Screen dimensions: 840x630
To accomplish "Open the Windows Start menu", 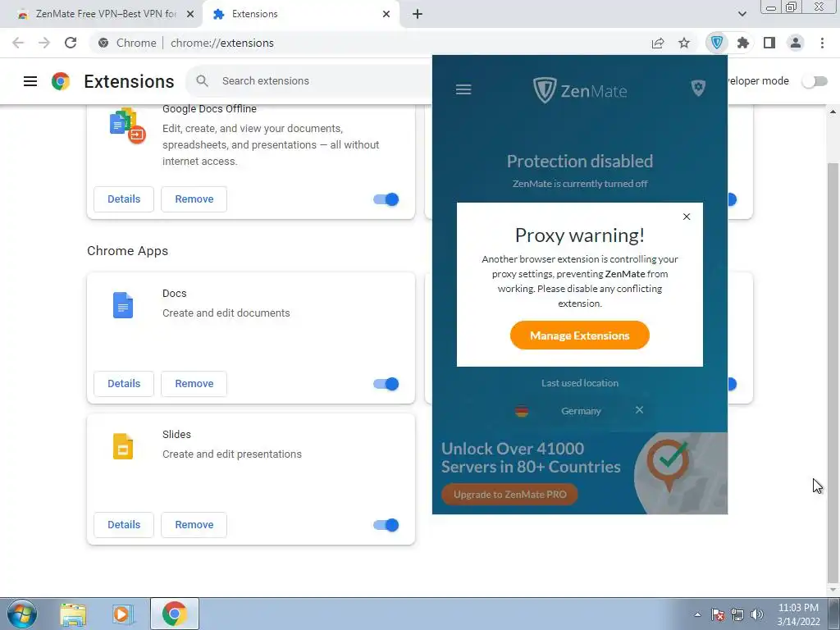I will [22, 614].
